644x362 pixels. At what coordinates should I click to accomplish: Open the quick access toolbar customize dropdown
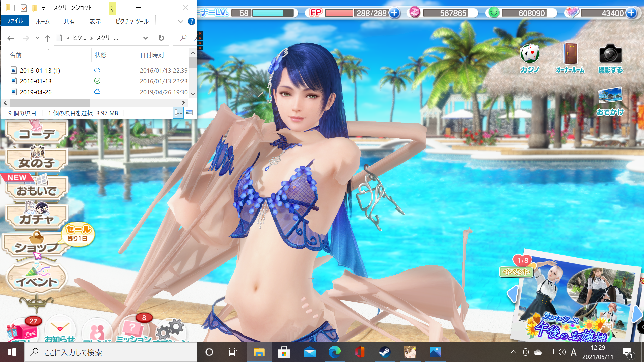[x=44, y=8]
